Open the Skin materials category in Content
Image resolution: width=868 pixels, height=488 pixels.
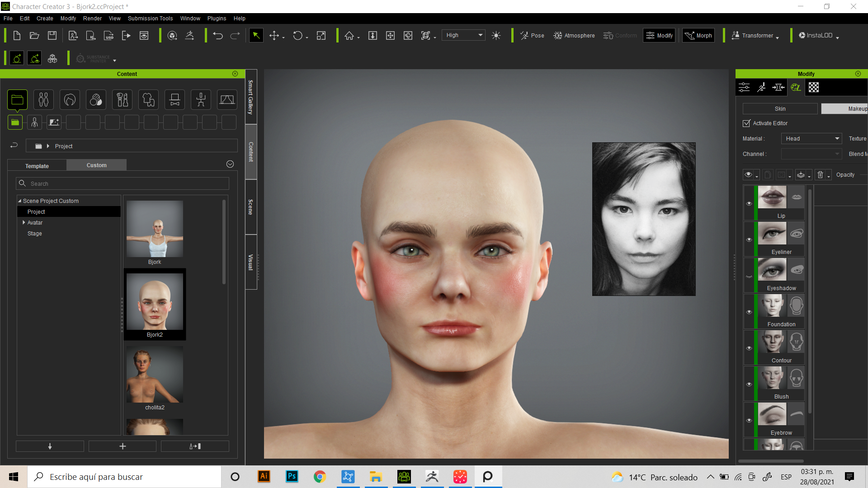tap(96, 100)
